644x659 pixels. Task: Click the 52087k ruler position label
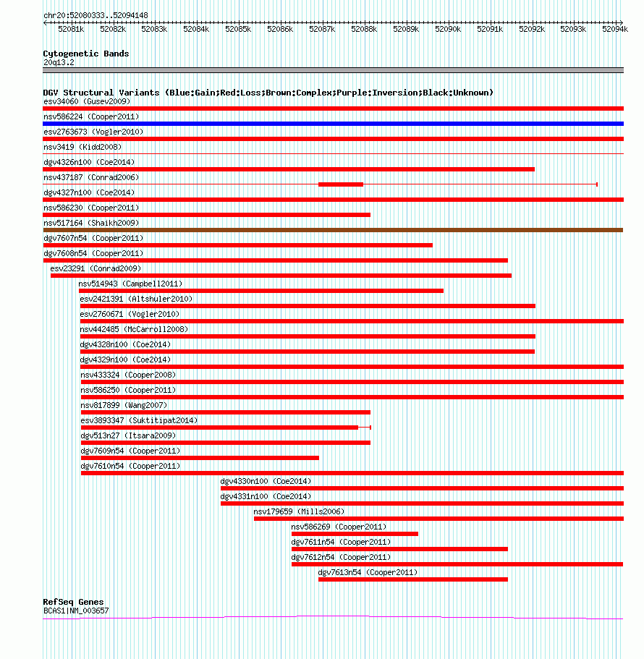(322, 29)
